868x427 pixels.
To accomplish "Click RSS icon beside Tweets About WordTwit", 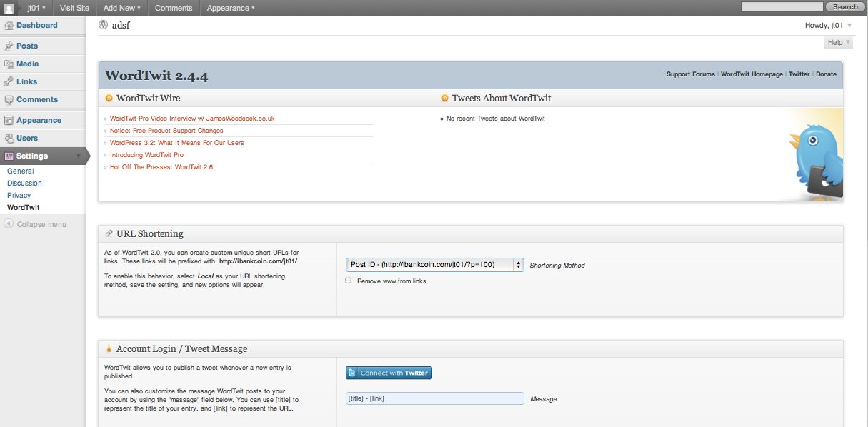I will coord(444,99).
